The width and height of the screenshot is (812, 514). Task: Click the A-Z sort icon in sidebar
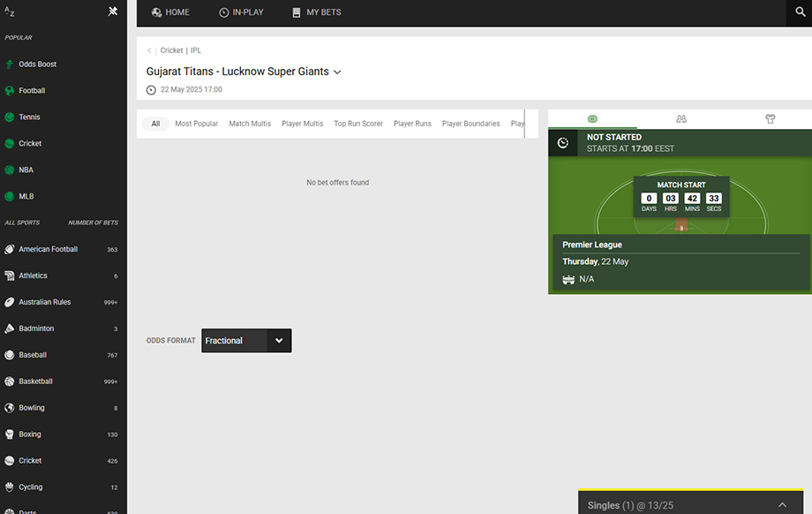(x=10, y=11)
